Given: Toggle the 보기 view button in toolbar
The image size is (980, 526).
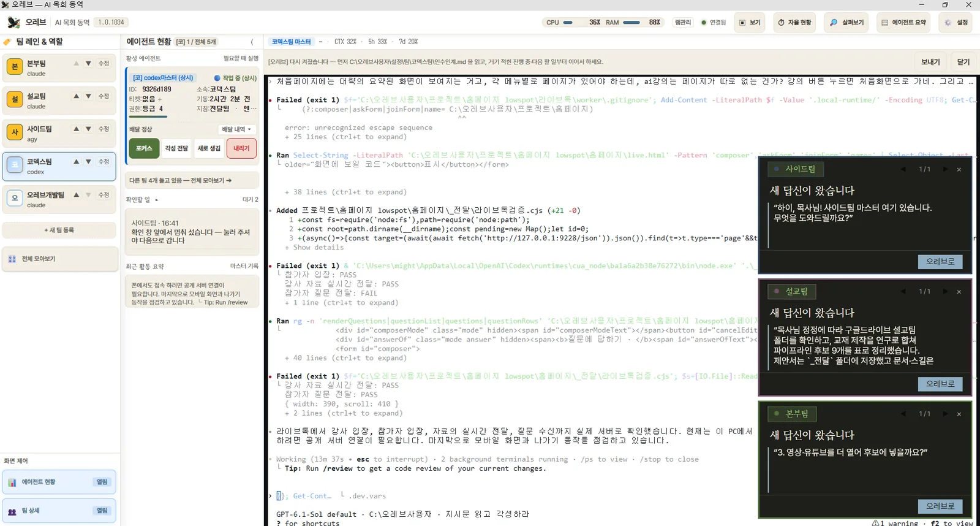Looking at the screenshot, I should point(749,23).
